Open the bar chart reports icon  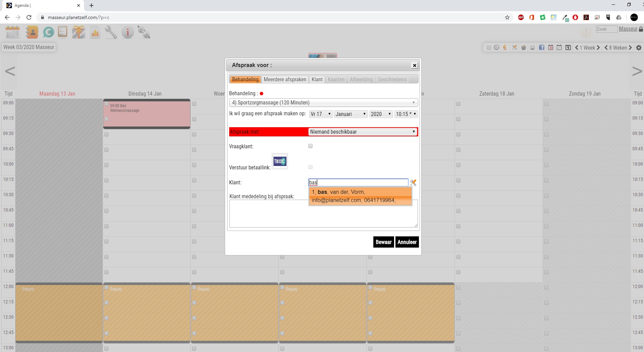[95, 32]
